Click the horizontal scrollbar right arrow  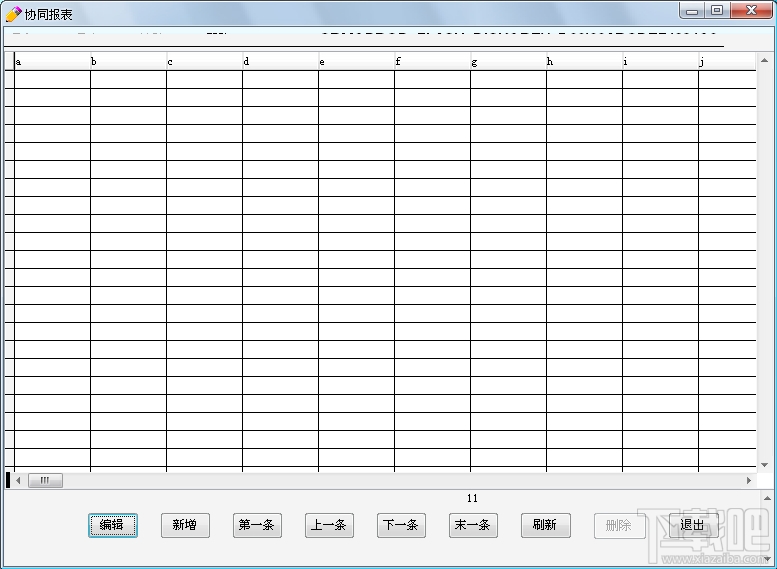tap(749, 480)
